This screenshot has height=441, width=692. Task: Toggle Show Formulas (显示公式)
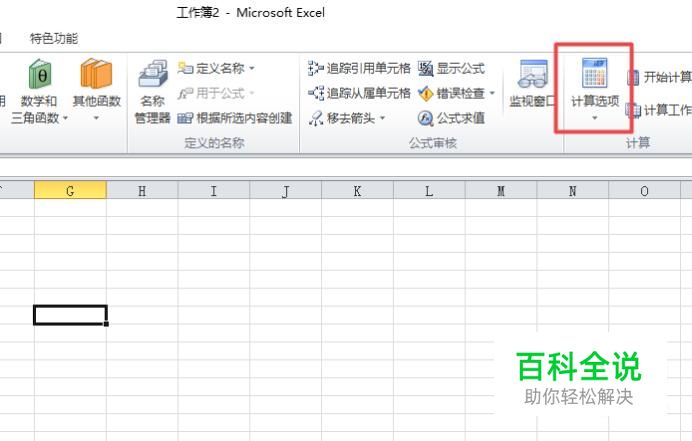[x=451, y=68]
